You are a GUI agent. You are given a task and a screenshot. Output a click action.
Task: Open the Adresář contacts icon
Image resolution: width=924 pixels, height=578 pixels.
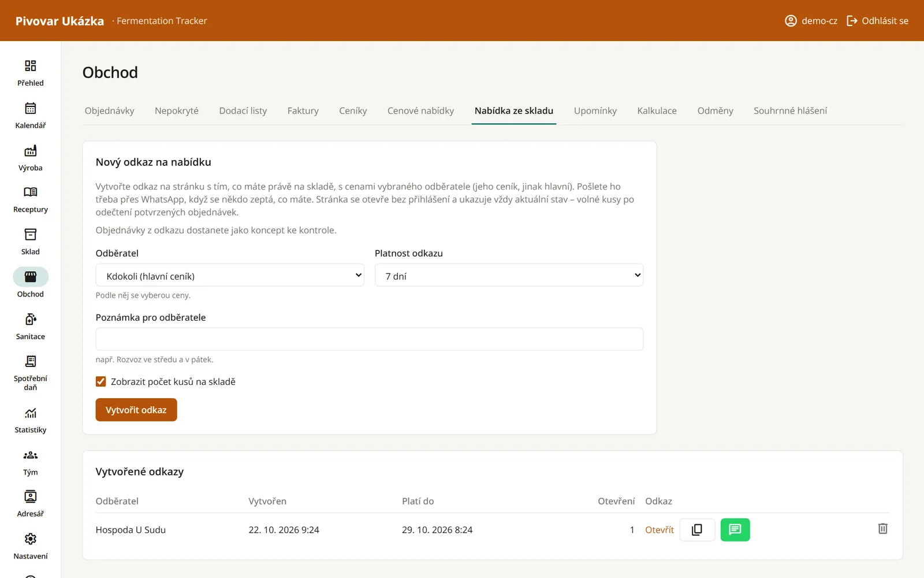tap(31, 497)
